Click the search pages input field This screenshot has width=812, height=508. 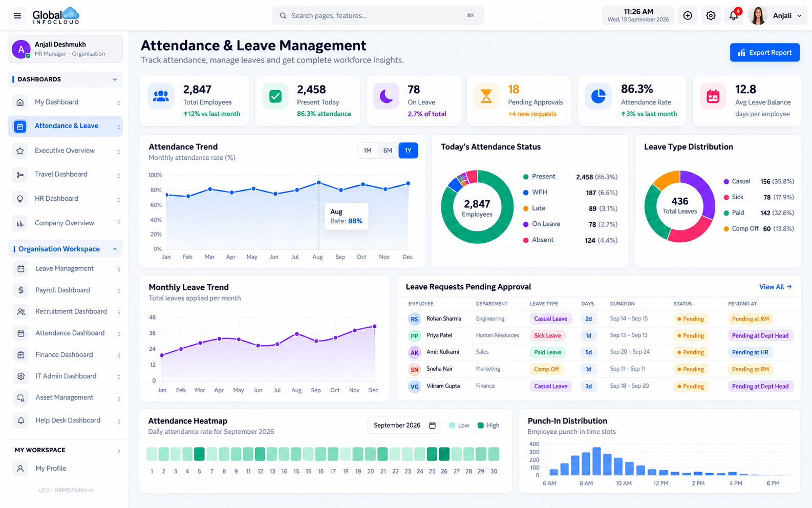tap(378, 16)
